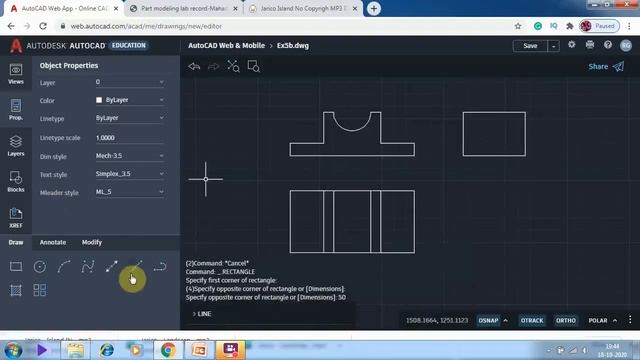This screenshot has width=640, height=360.
Task: Open the Windows Start button
Action: [x=13, y=350]
